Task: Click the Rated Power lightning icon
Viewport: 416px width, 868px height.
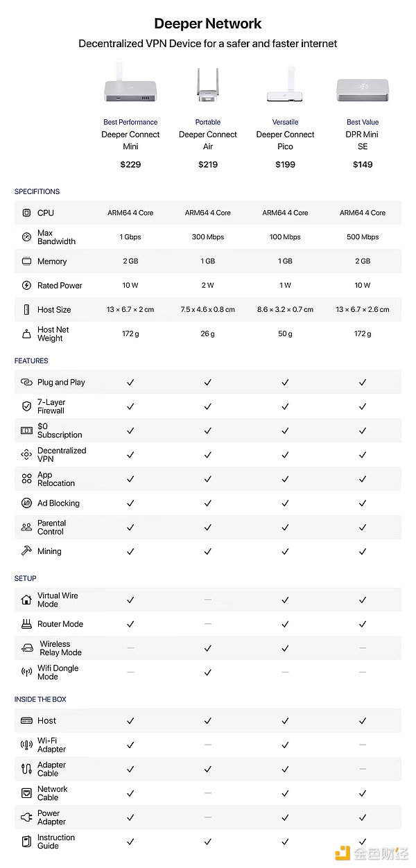Action: pyautogui.click(x=26, y=285)
